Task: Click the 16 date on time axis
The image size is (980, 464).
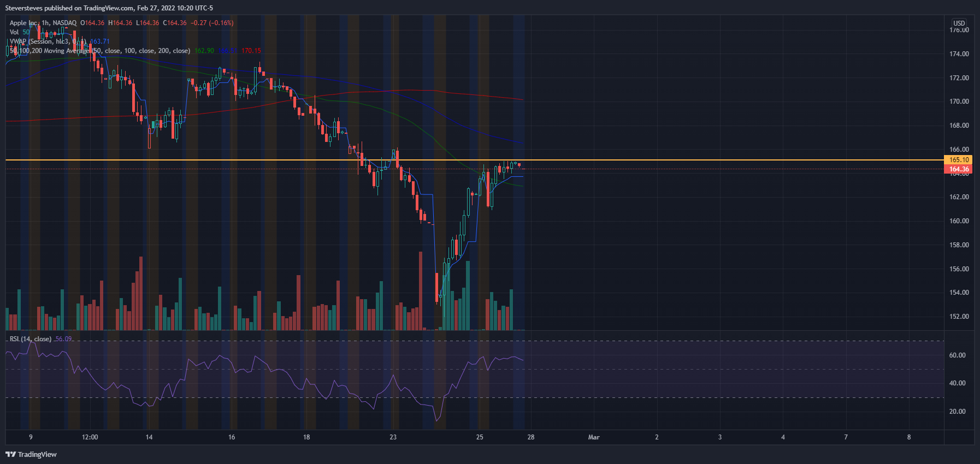Action: coord(232,437)
